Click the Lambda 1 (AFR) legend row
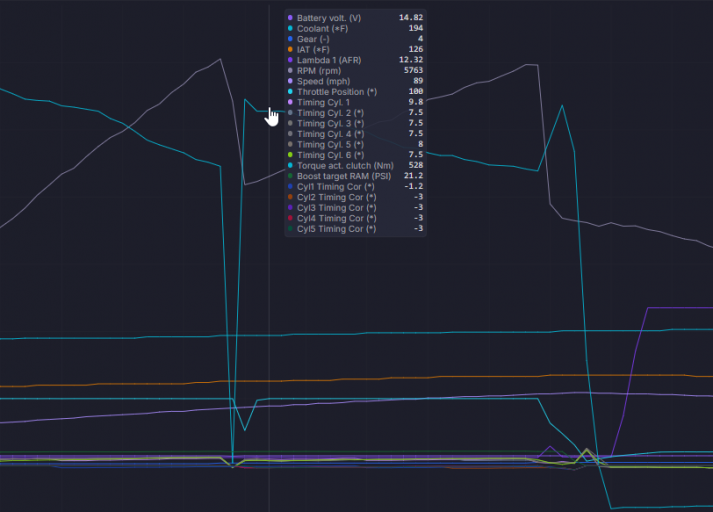The image size is (713, 512). tap(355, 60)
